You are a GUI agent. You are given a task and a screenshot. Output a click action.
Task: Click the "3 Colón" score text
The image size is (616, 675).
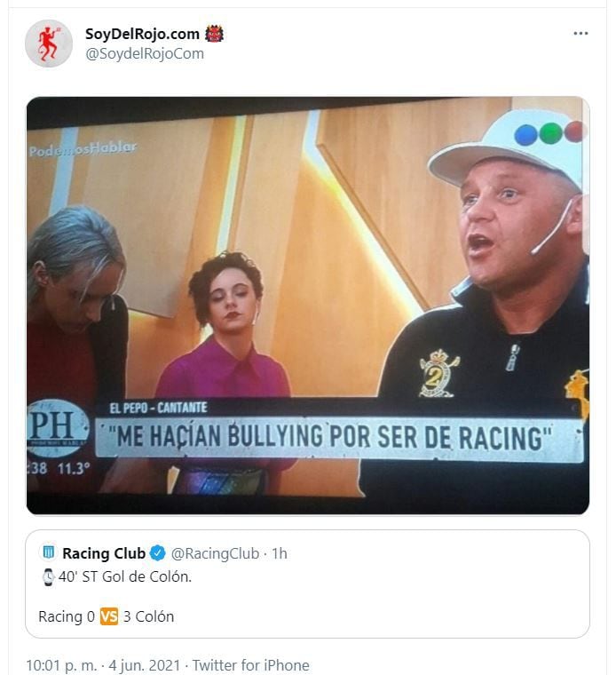[148, 616]
